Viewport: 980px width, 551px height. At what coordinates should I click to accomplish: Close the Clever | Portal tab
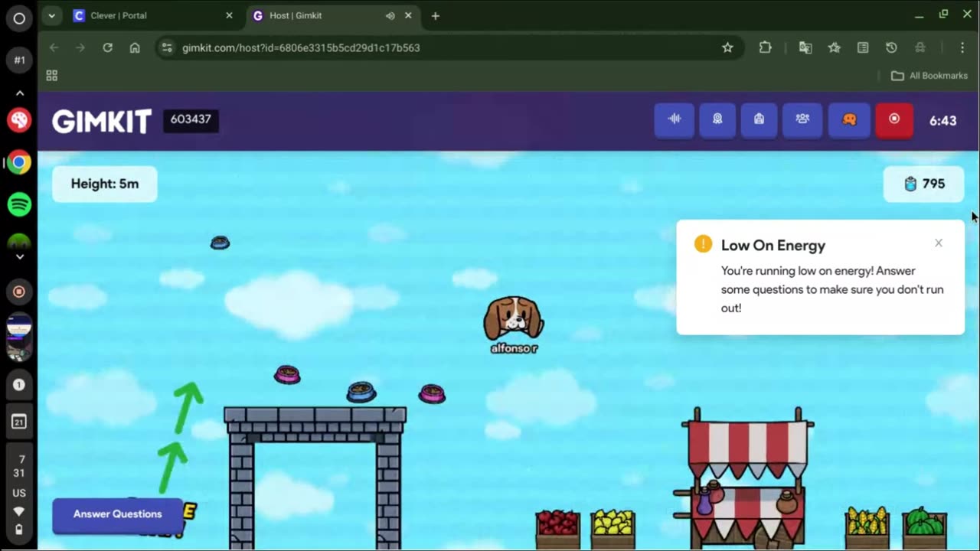pos(229,15)
